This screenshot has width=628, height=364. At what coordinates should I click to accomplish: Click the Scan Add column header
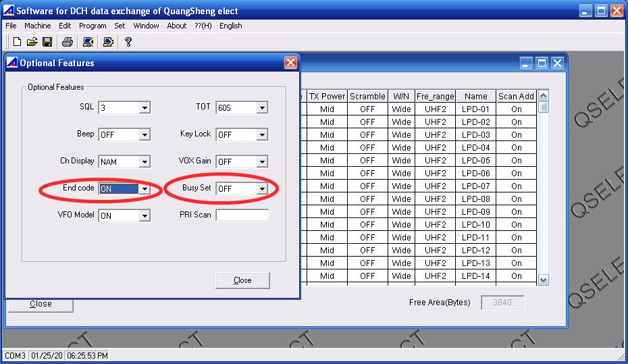pos(517,96)
